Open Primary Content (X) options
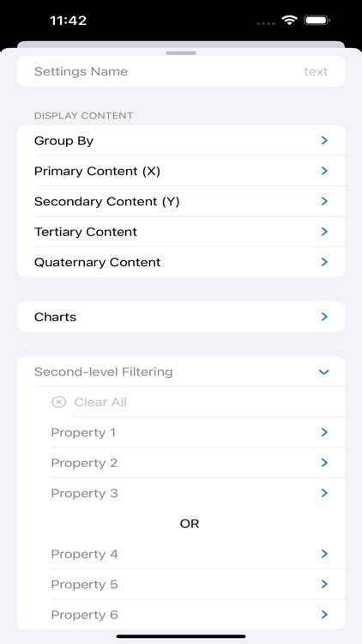 (181, 171)
